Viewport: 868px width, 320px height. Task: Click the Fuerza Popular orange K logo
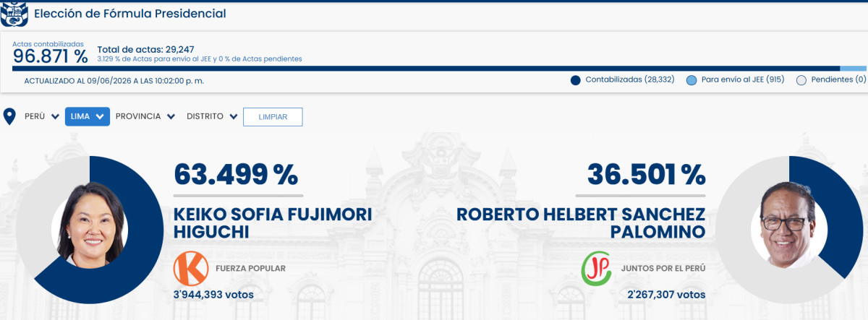pyautogui.click(x=190, y=269)
